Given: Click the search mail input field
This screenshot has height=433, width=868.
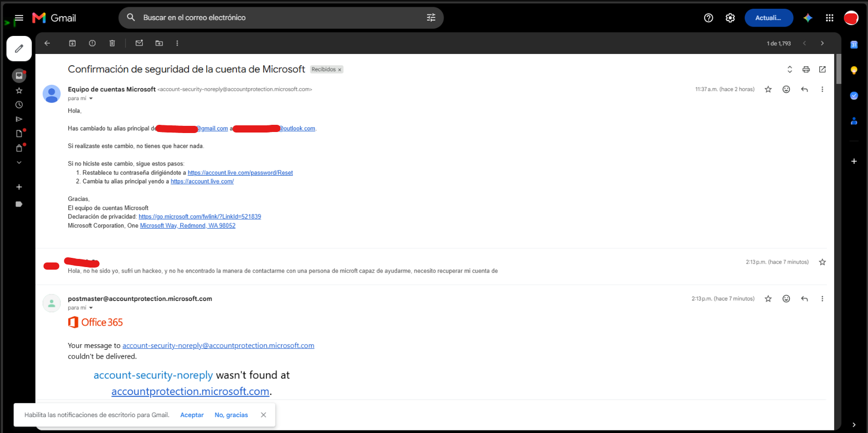Looking at the screenshot, I should (282, 17).
